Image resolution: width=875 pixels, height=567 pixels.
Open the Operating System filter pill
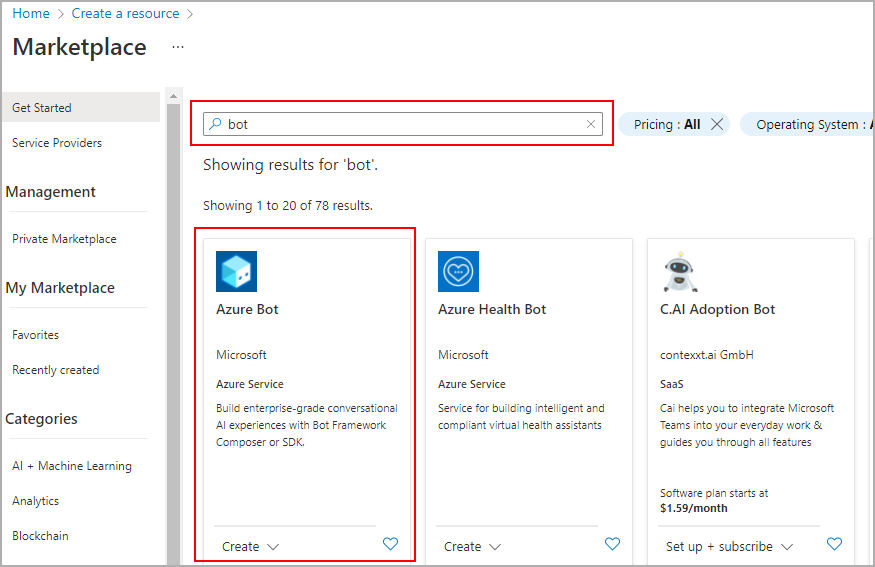click(808, 125)
